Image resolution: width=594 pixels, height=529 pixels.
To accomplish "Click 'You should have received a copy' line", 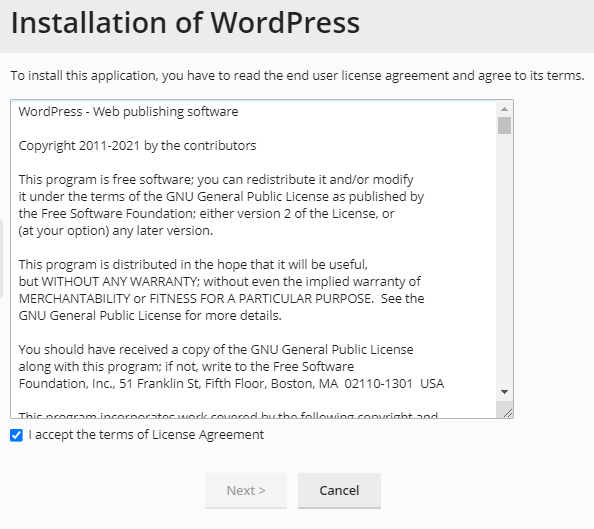I will click(x=216, y=349).
